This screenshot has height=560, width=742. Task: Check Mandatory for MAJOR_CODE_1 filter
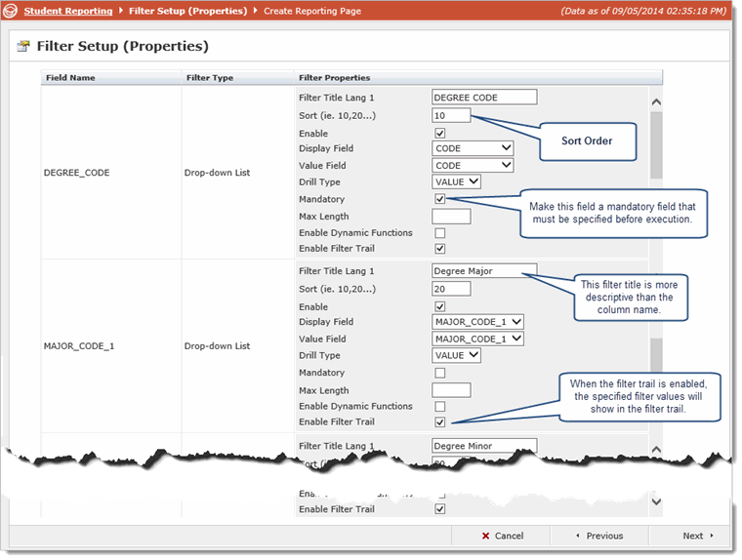(440, 374)
